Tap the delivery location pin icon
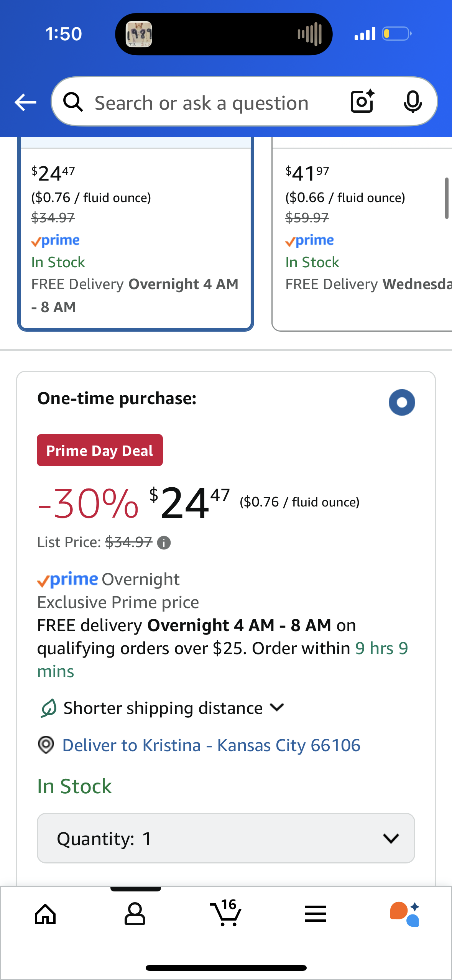This screenshot has height=980, width=452. tap(46, 745)
